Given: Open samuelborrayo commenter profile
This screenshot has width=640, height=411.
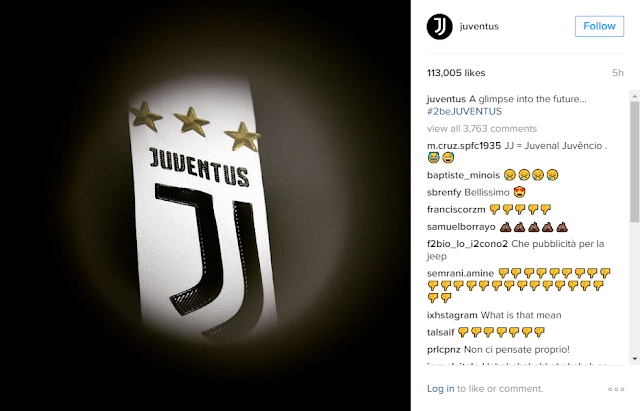Looking at the screenshot, I should click(461, 227).
